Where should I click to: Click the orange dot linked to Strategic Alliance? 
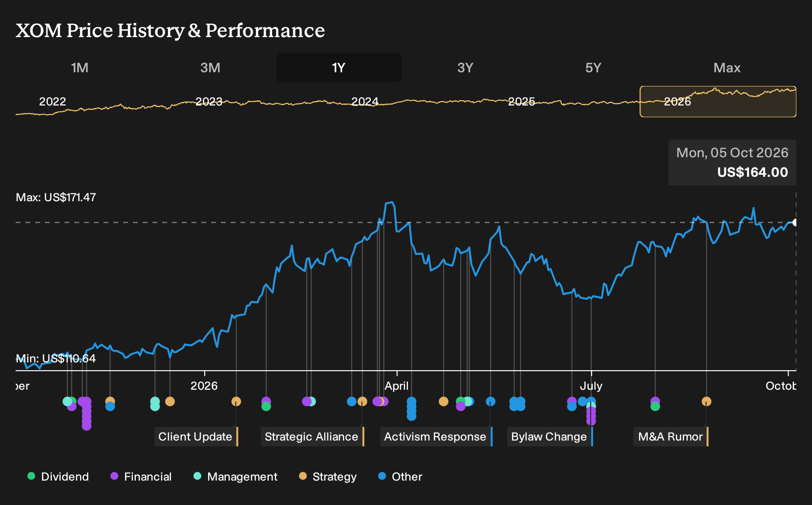pyautogui.click(x=362, y=401)
